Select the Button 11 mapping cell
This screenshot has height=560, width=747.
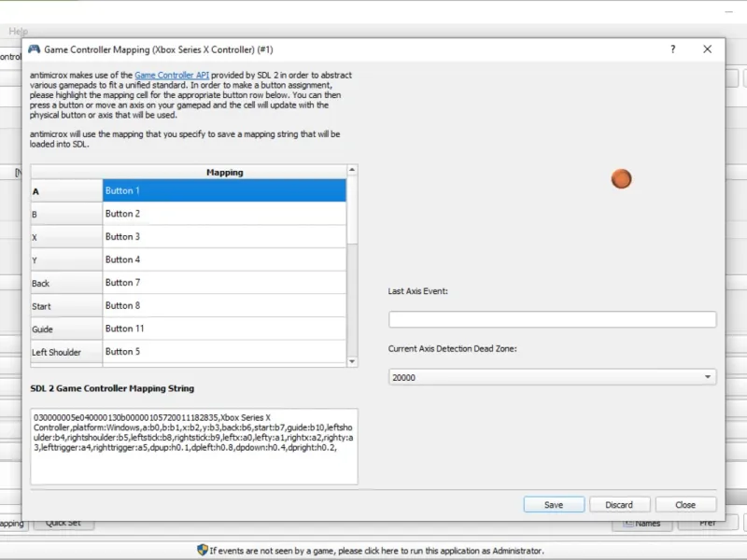click(x=224, y=329)
